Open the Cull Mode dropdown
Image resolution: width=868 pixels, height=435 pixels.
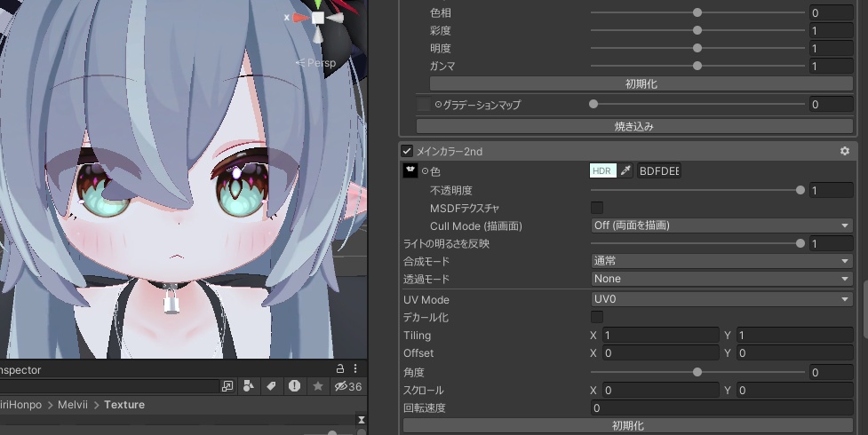[721, 225]
